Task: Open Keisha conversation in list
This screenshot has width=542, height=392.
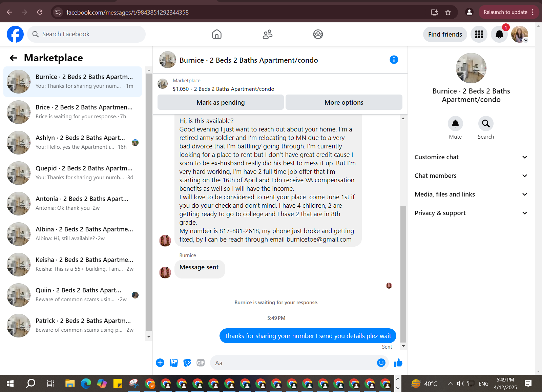Action: pyautogui.click(x=73, y=265)
